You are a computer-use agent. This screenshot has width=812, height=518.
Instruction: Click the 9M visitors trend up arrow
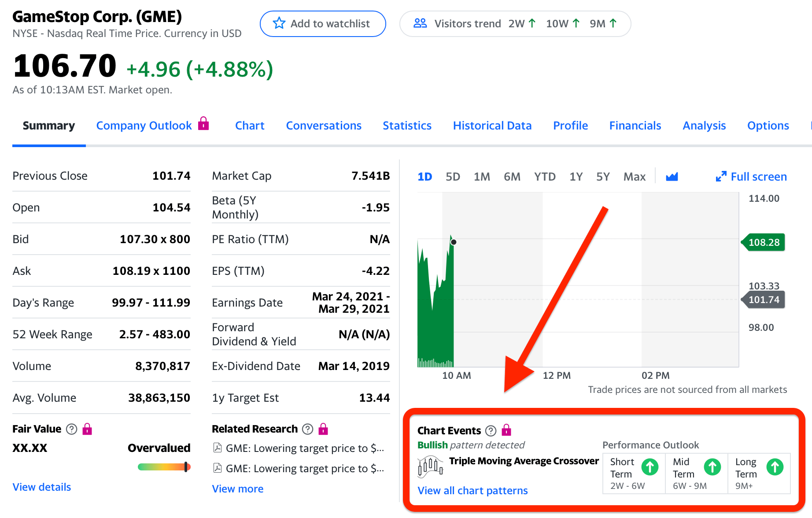click(613, 23)
